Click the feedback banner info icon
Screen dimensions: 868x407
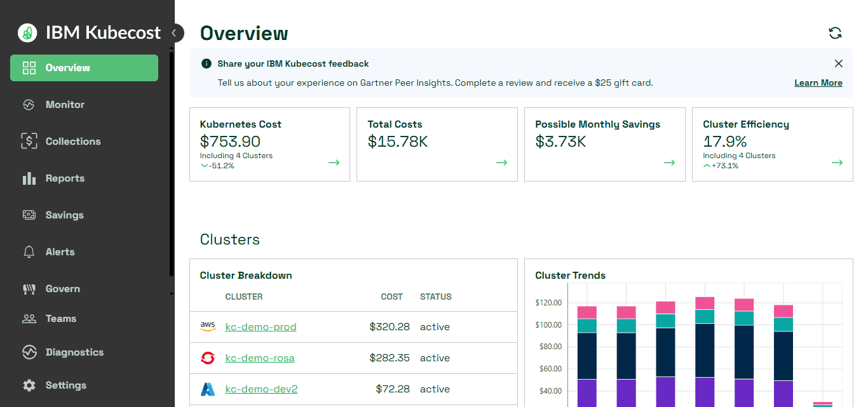(206, 63)
